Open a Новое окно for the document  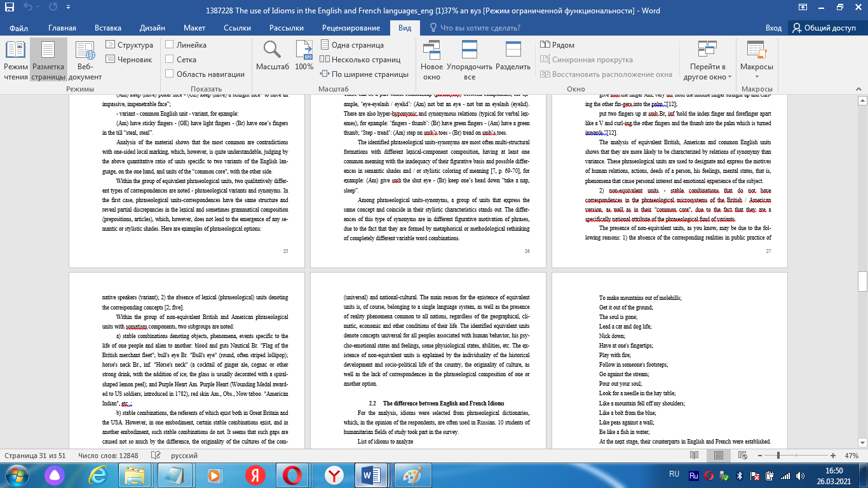click(432, 60)
